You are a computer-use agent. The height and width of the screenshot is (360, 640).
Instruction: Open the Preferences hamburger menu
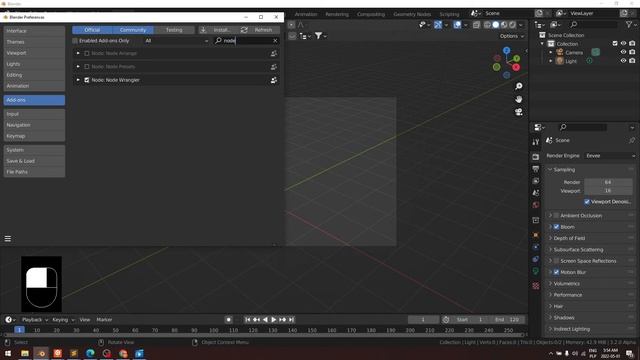(8, 239)
